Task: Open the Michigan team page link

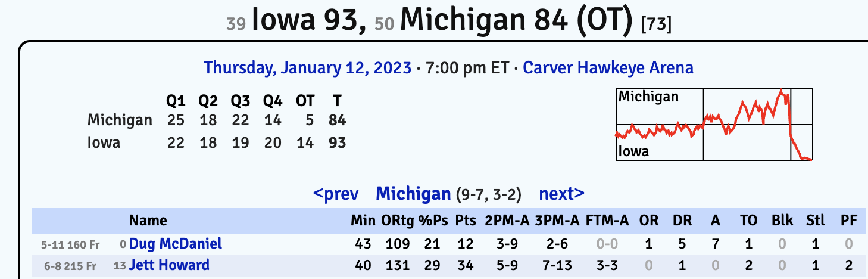Action: point(413,194)
